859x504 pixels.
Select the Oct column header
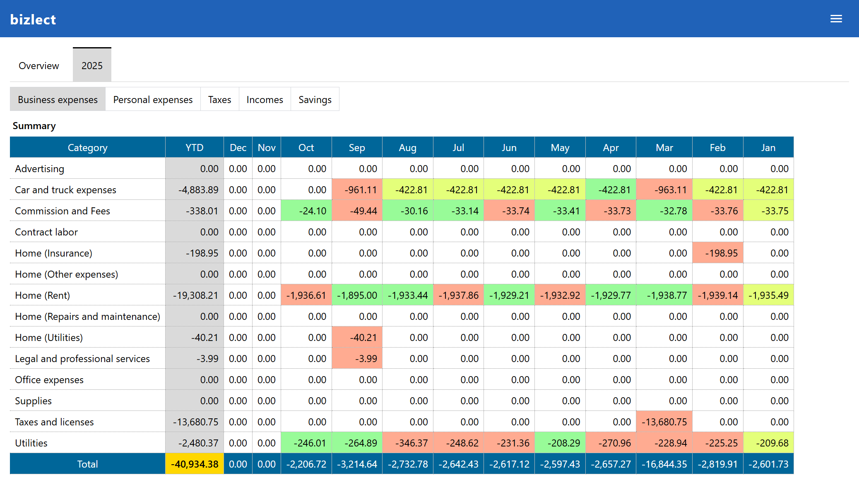(x=306, y=147)
